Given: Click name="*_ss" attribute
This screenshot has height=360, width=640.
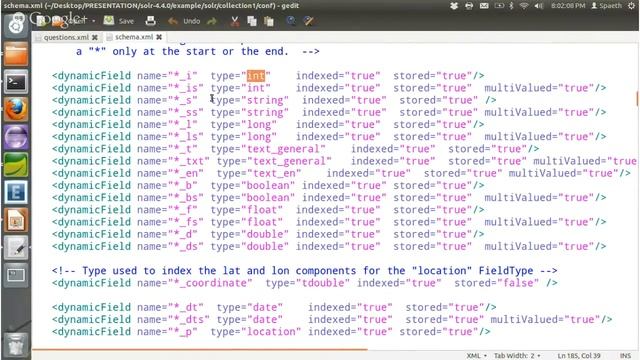Looking at the screenshot, I should coord(170,113).
